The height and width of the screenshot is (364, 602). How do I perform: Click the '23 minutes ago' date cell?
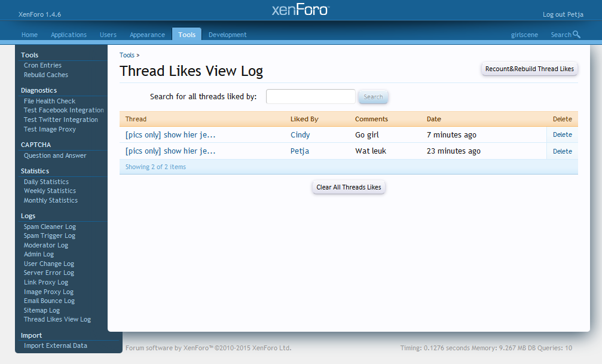click(453, 151)
